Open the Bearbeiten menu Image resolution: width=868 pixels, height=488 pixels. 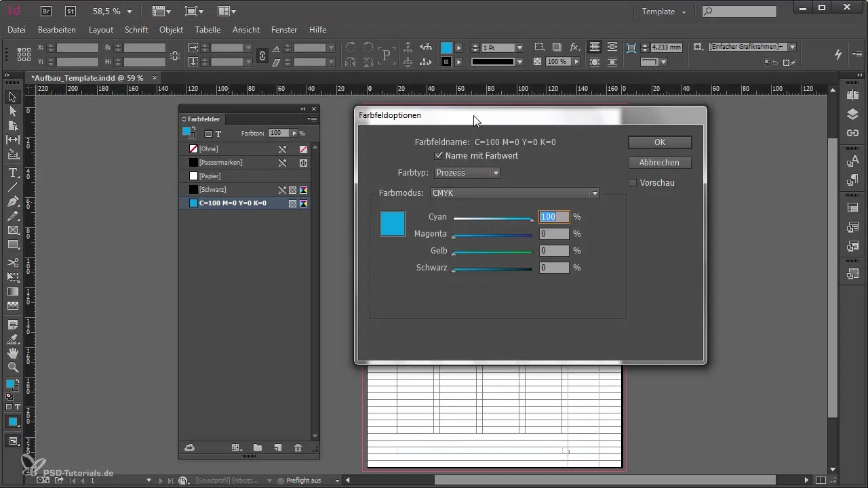[57, 30]
